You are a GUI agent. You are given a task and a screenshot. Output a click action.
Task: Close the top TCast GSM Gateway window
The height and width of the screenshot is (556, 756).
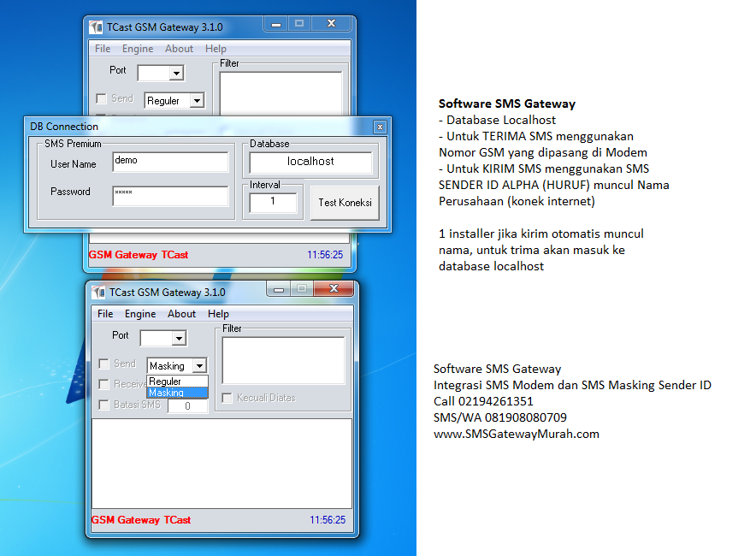click(x=331, y=24)
